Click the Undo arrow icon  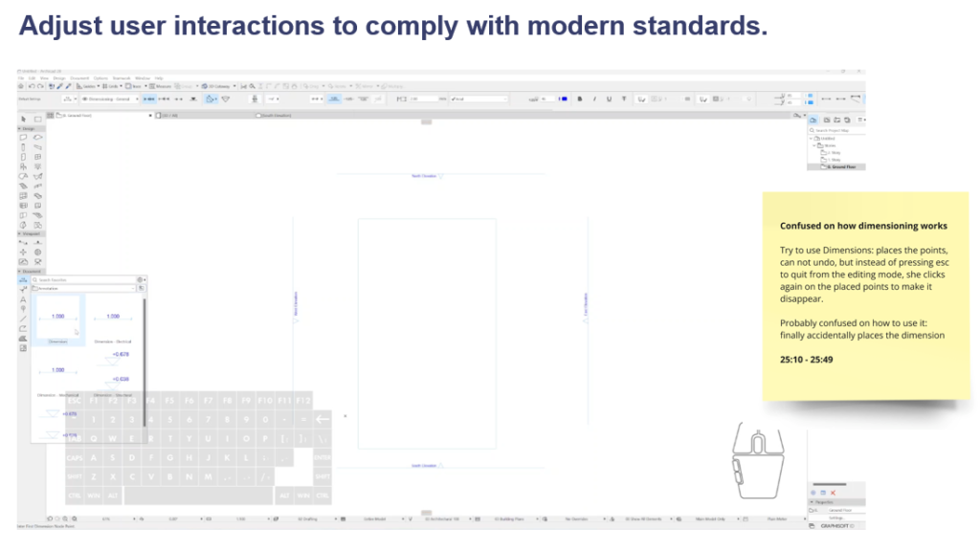coord(33,86)
